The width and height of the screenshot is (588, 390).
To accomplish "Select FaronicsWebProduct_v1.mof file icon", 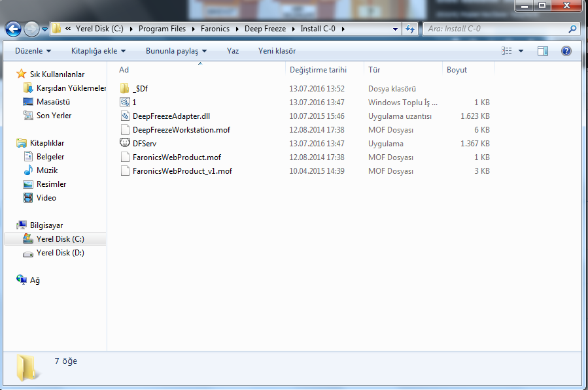I will point(125,171).
